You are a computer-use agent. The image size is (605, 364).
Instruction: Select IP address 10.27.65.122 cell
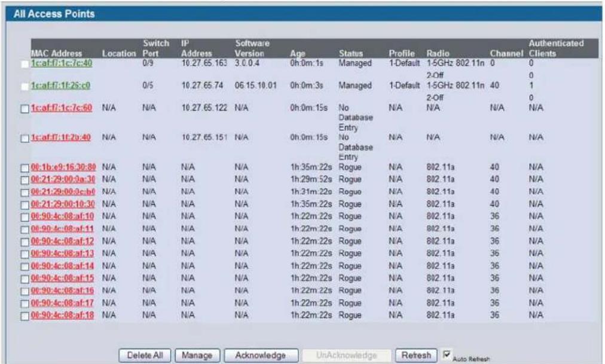204,108
